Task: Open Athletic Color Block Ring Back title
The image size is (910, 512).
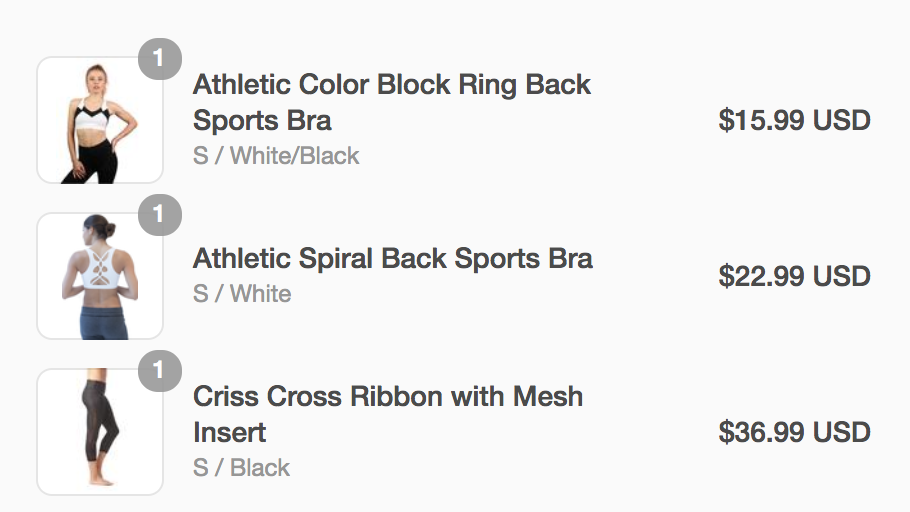Action: click(391, 84)
